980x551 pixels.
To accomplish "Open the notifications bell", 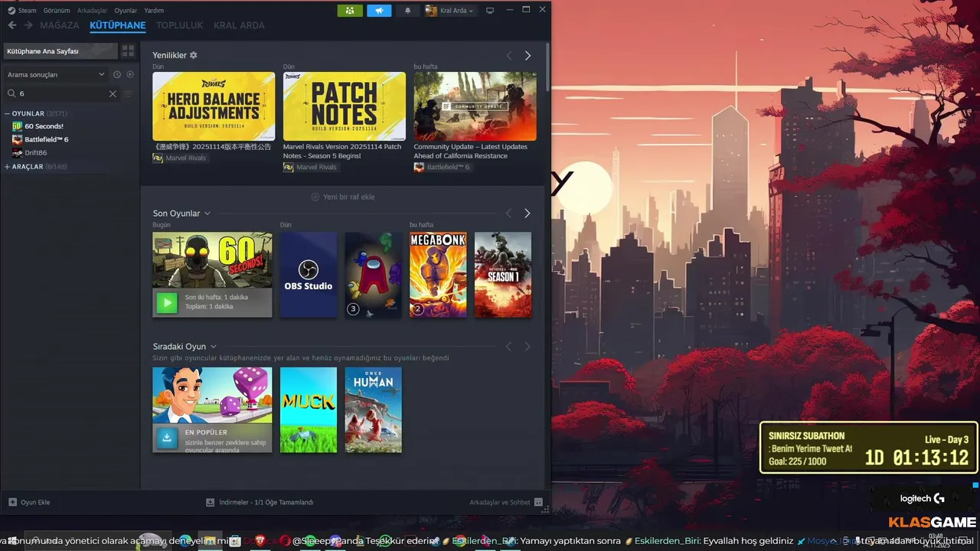I will 407,11.
